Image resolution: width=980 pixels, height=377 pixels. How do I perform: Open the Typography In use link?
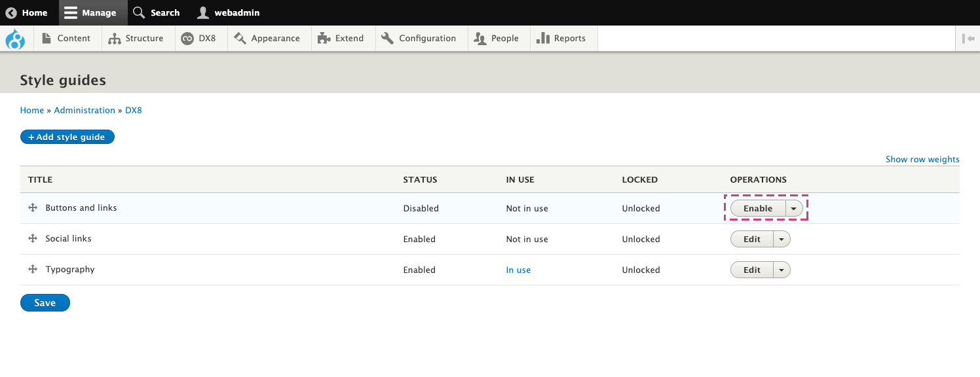click(518, 270)
